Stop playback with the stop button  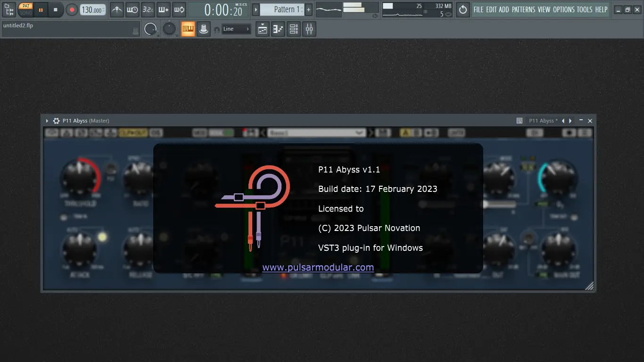point(56,9)
